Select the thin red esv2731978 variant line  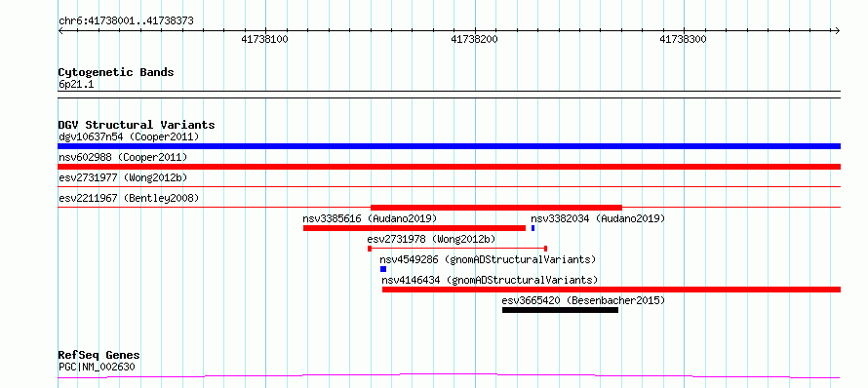pos(457,249)
